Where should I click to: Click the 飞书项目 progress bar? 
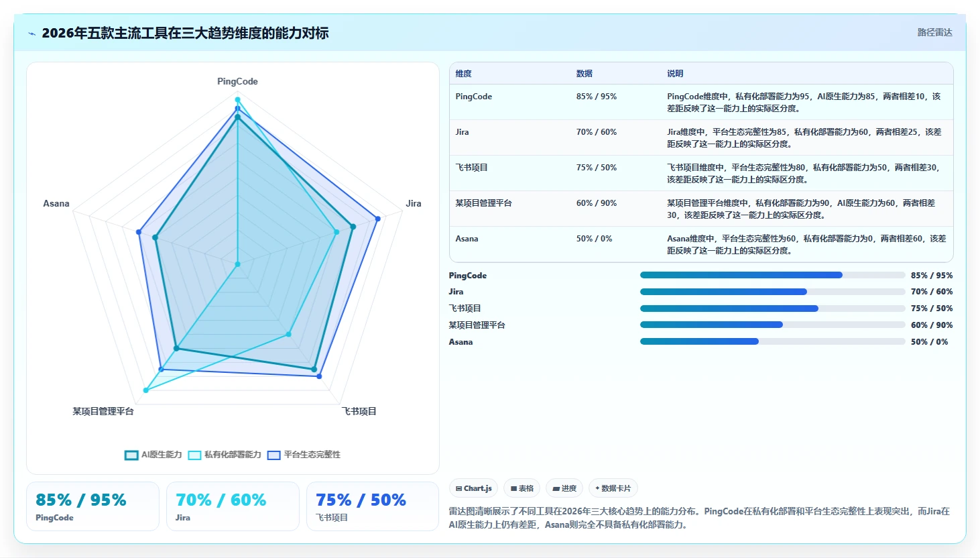[772, 309]
